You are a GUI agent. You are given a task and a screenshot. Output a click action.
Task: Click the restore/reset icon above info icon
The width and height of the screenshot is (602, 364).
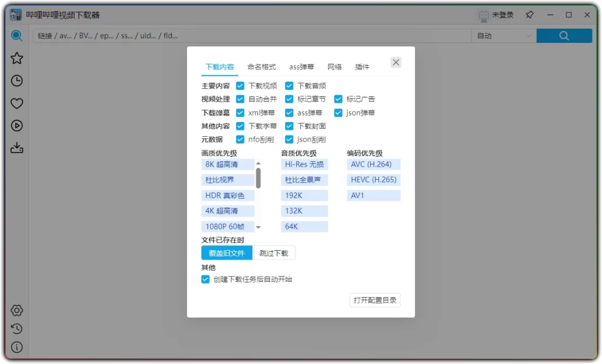(x=16, y=329)
